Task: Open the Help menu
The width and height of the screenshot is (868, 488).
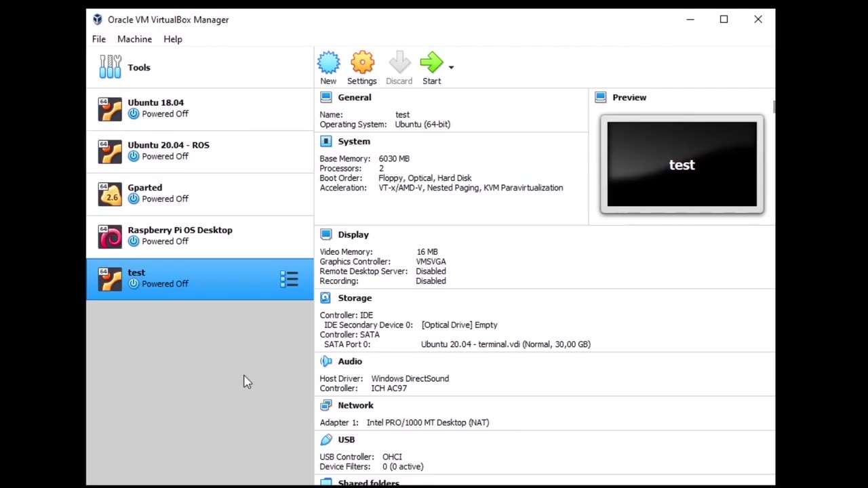Action: click(173, 39)
